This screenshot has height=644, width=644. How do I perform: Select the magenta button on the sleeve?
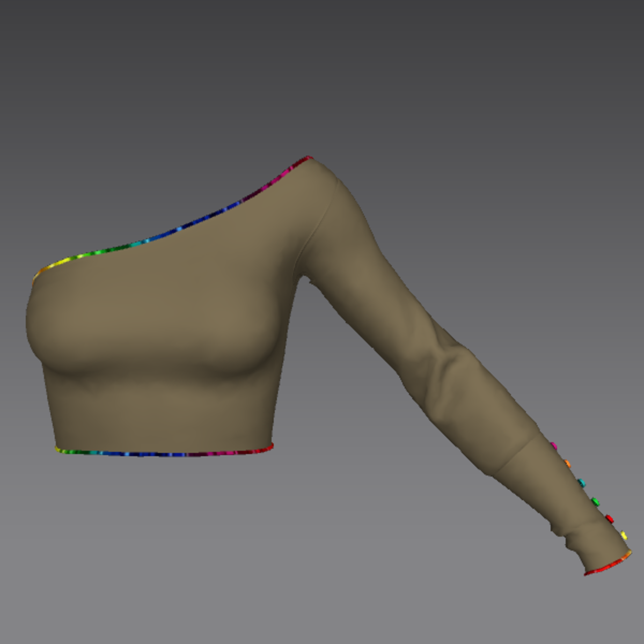(553, 445)
